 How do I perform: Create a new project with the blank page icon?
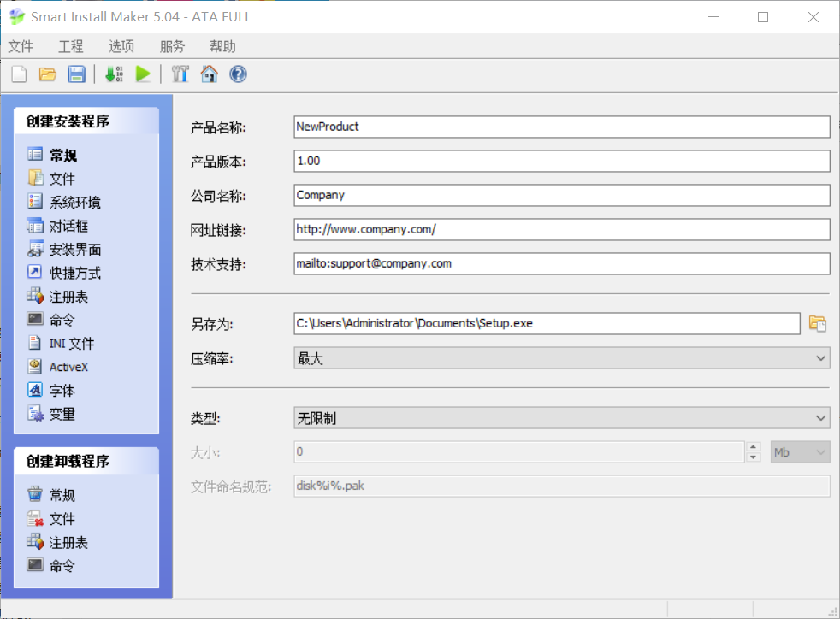(20, 74)
